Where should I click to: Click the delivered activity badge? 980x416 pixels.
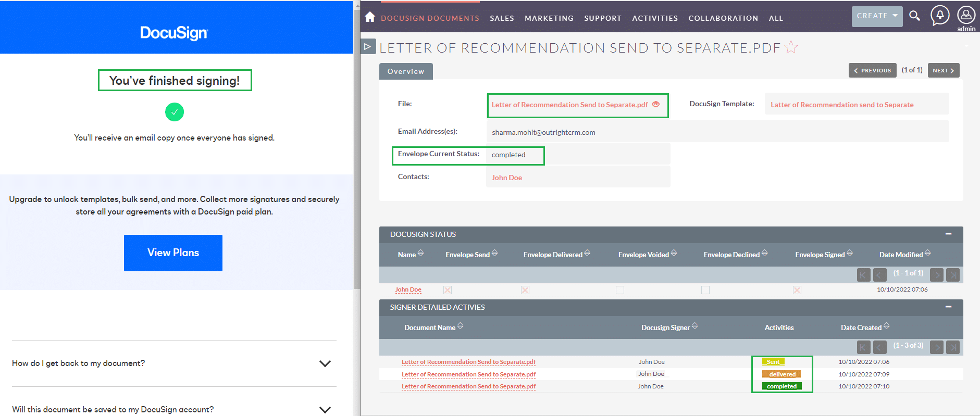[x=781, y=374]
